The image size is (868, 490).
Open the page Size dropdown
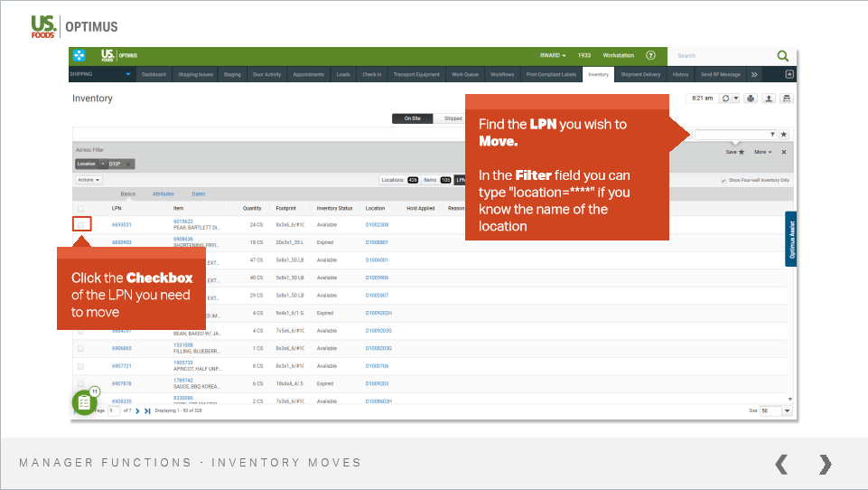788,410
